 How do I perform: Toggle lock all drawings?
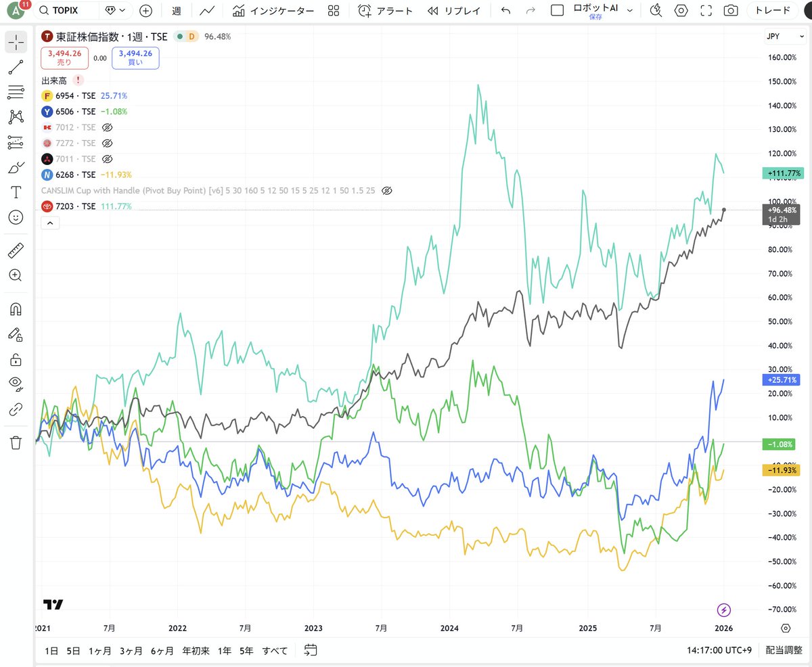[16, 359]
